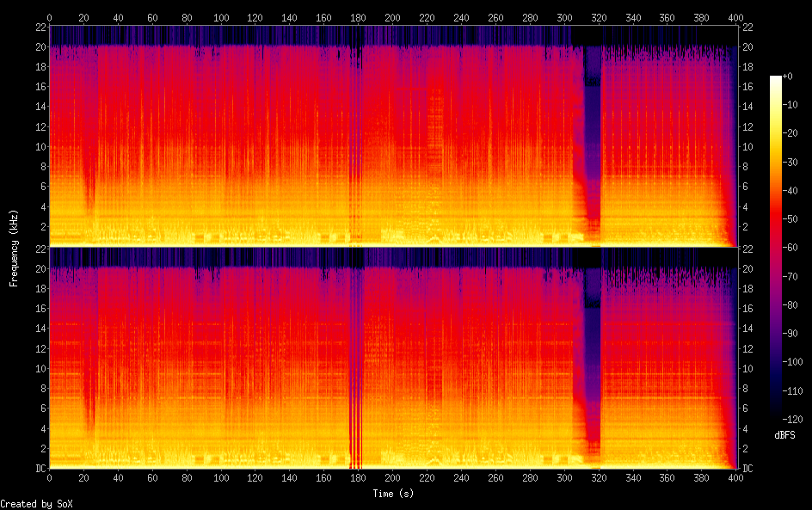Click the "DC" label on the bottom-right axis
The height and width of the screenshot is (510, 812).
click(748, 469)
